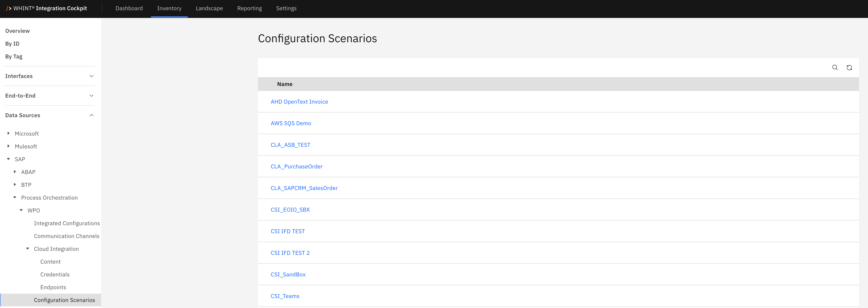Open the CLA_PurchaseOrder scenario link

point(297,167)
